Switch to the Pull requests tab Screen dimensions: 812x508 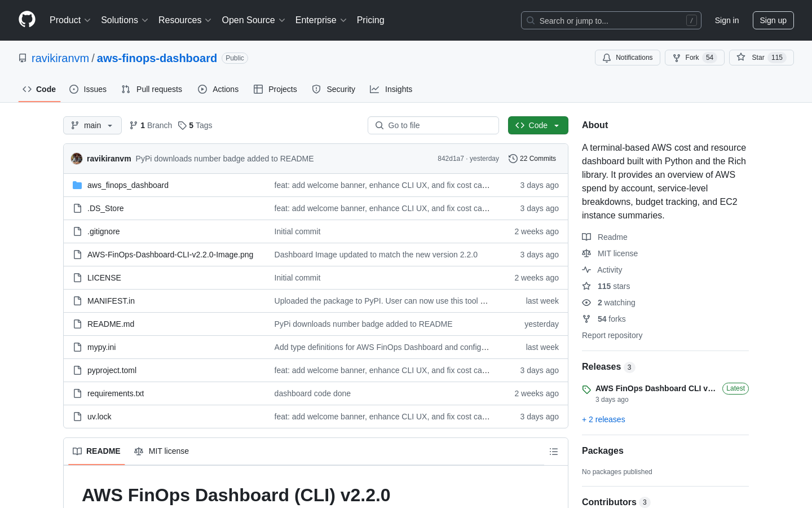point(152,89)
